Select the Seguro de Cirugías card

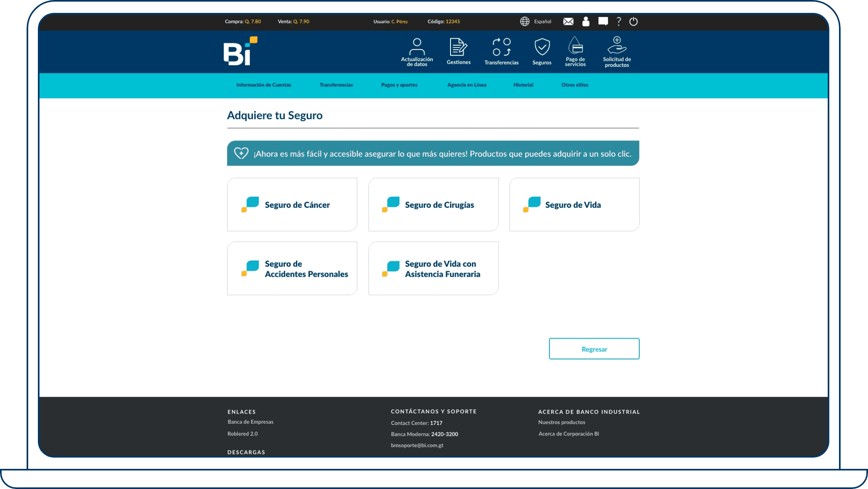click(433, 205)
